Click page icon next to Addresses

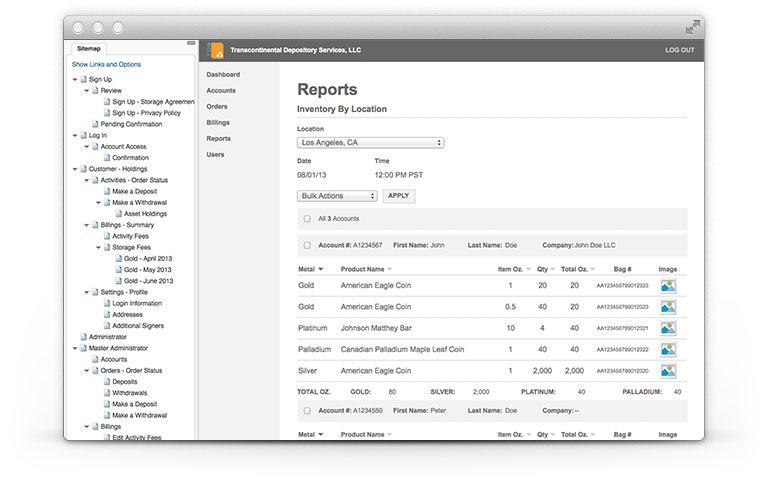point(107,314)
